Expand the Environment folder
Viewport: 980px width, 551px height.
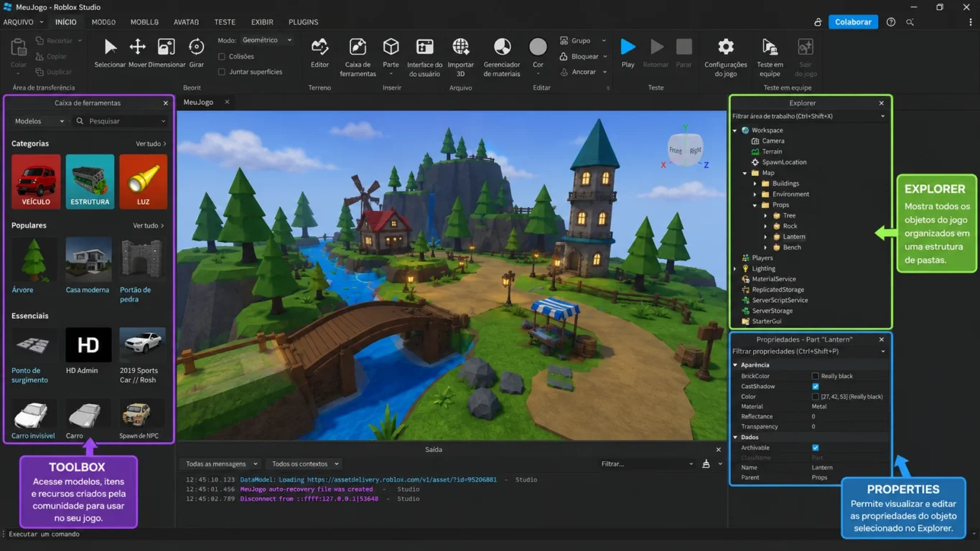click(755, 194)
